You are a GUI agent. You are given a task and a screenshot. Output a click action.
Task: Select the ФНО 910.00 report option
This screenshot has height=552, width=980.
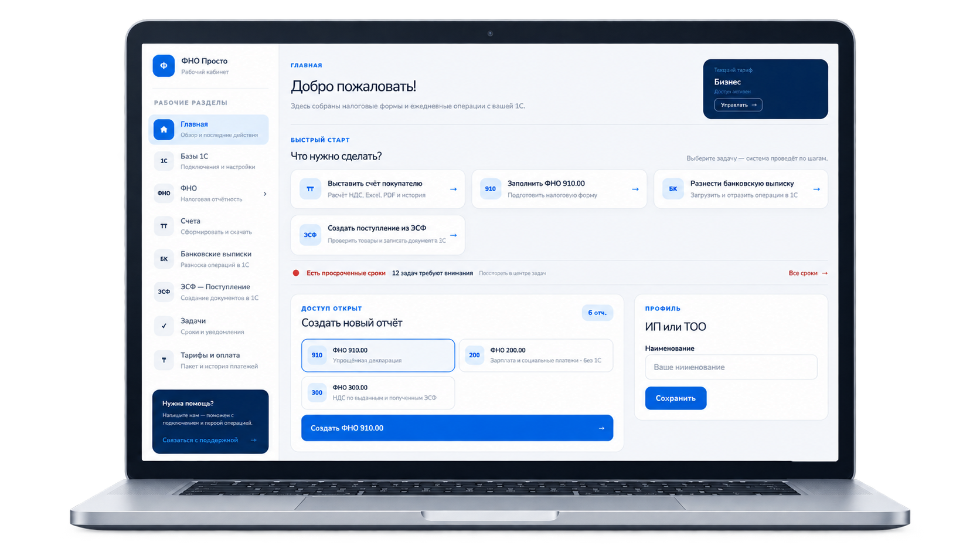pyautogui.click(x=378, y=355)
